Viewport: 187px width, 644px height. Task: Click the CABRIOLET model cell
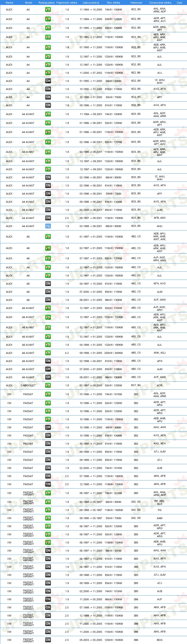[x=28, y=385]
